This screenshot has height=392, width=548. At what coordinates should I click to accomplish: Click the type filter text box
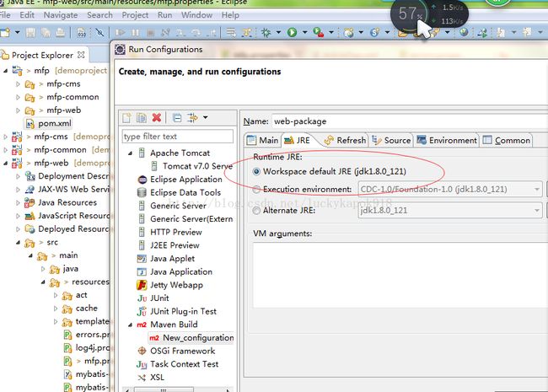pos(178,137)
